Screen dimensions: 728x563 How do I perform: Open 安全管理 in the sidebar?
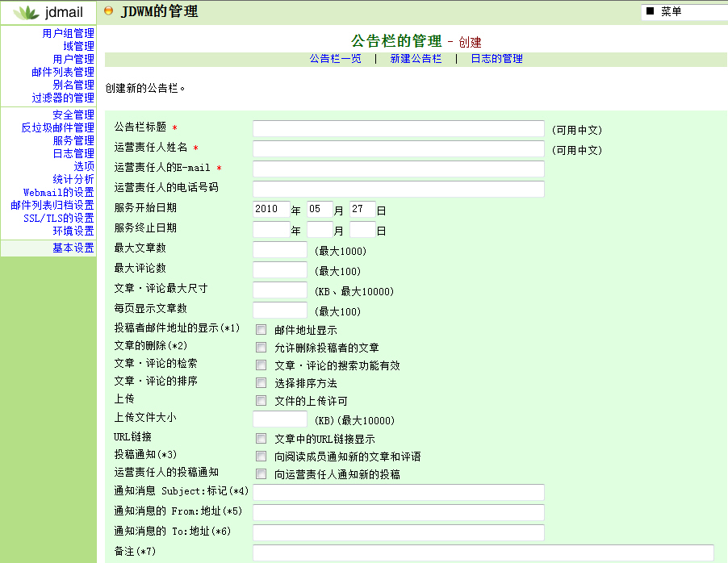coord(73,115)
